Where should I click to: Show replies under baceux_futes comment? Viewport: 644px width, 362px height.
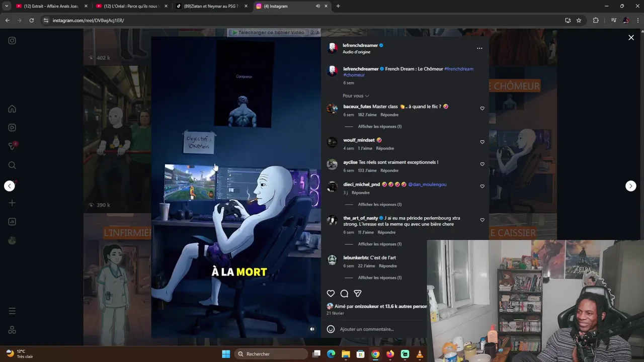coord(379,127)
